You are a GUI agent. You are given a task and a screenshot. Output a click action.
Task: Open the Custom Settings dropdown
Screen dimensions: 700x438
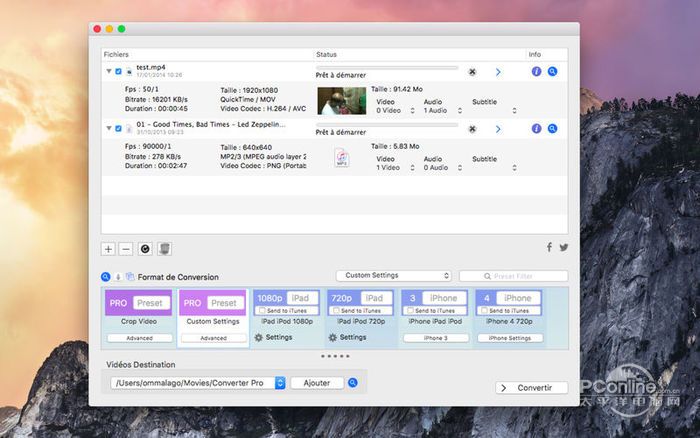393,276
